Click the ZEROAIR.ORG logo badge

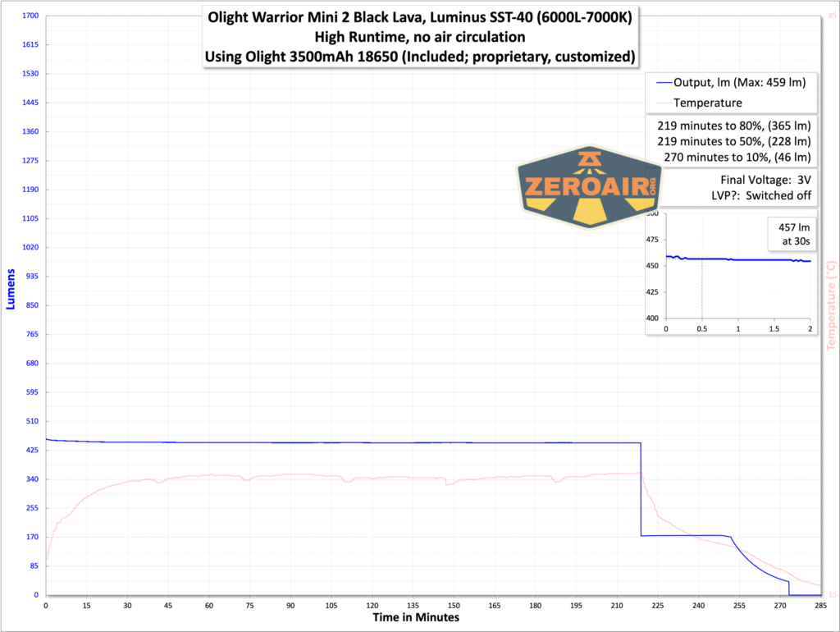[x=589, y=186]
